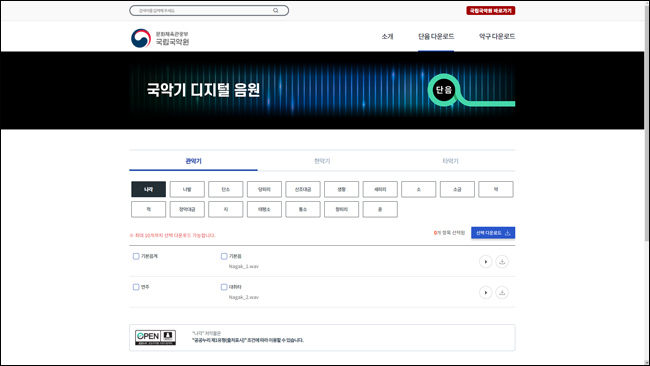Select the 태평소 instrument button
This screenshot has width=650, height=366.
pos(264,209)
